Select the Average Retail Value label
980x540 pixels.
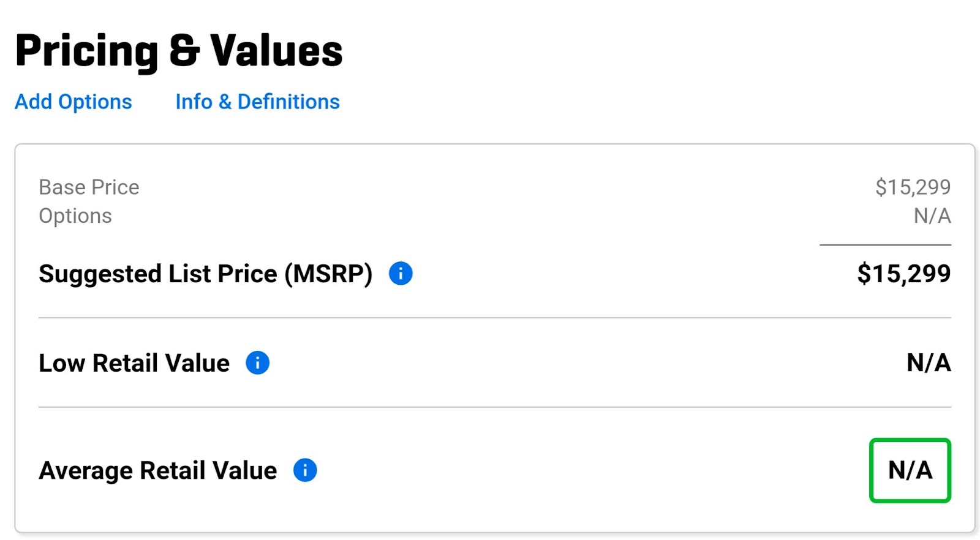pyautogui.click(x=158, y=471)
